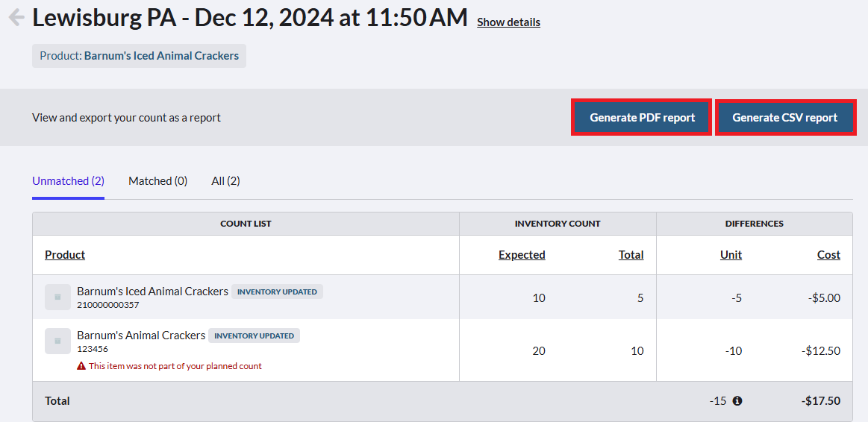
Task: Click Show details link
Action: (508, 22)
